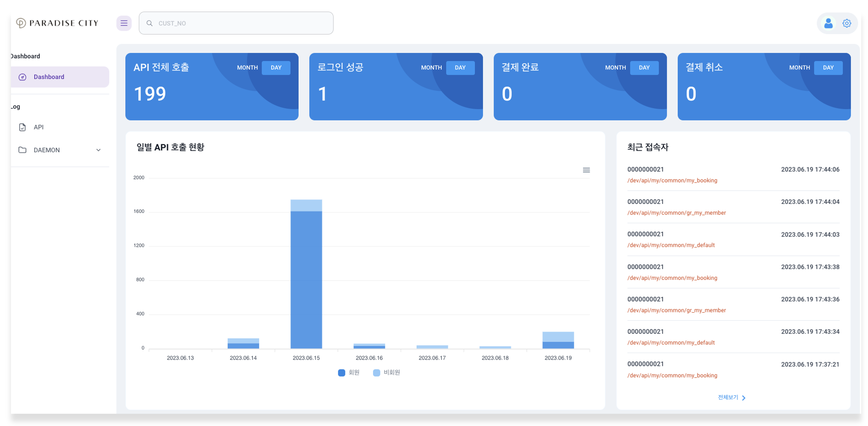
Task: Expand the DAEMON menu chevron
Action: [x=98, y=150]
